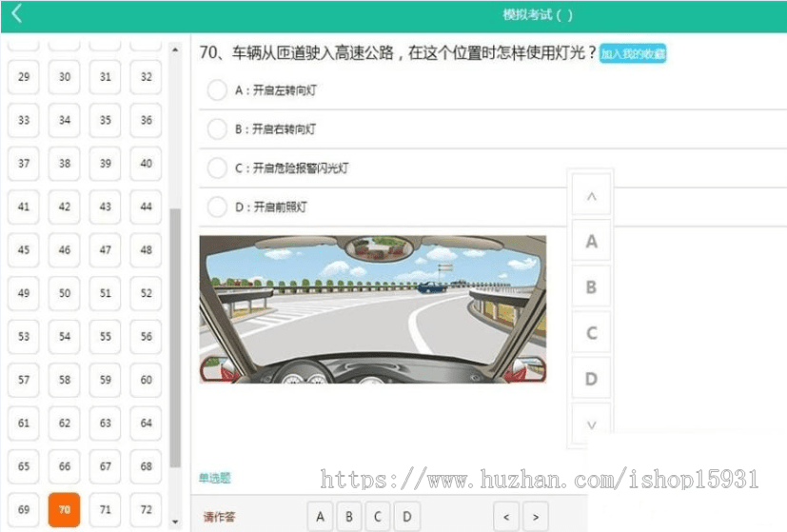The height and width of the screenshot is (532, 787).
Task: Jump to question 40
Action: pos(146,163)
